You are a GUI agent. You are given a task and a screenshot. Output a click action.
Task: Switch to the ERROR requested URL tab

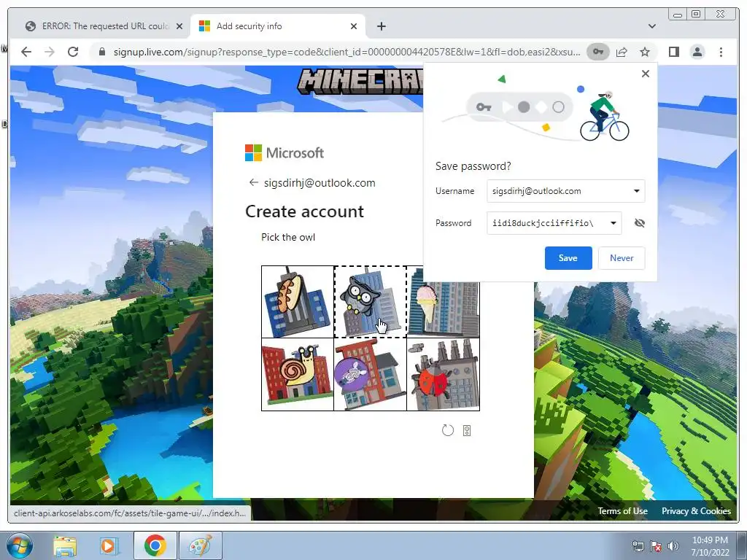(x=104, y=26)
